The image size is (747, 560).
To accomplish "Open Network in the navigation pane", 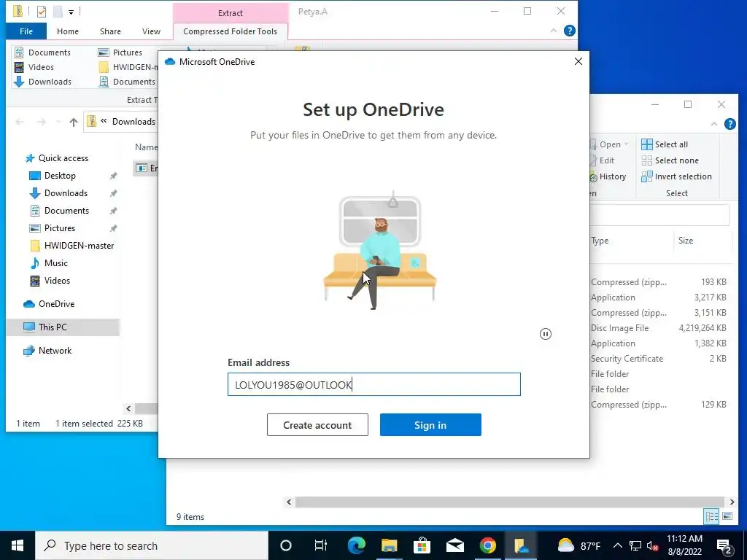I will (x=55, y=351).
